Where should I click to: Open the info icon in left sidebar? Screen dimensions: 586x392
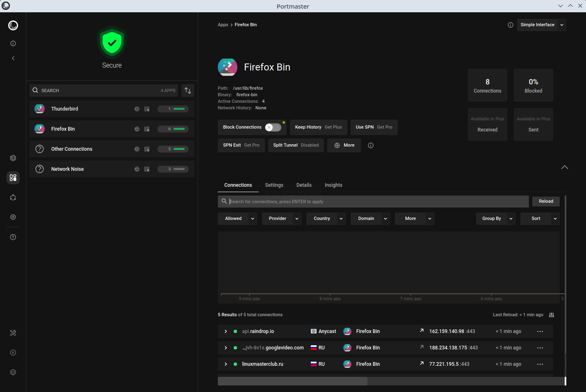pos(13,43)
